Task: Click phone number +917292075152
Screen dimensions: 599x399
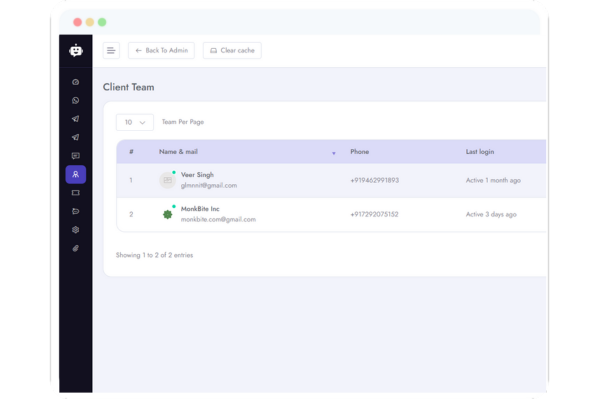Action: click(374, 214)
